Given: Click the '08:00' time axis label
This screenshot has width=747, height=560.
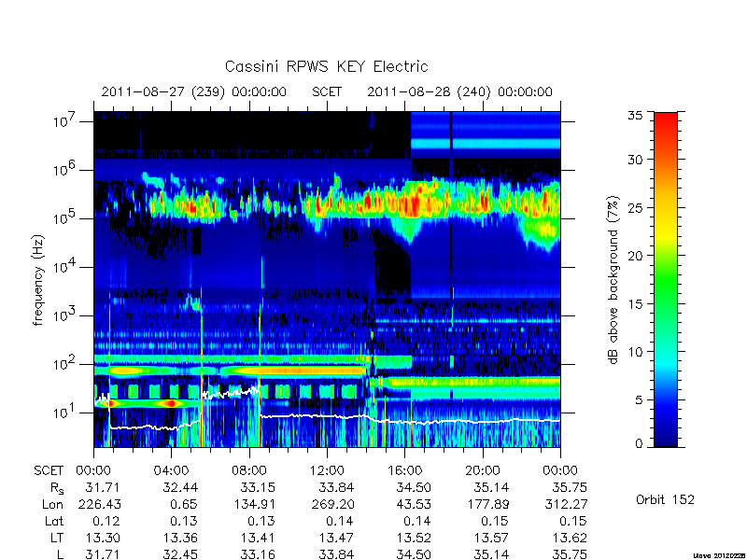Looking at the screenshot, I should (248, 470).
